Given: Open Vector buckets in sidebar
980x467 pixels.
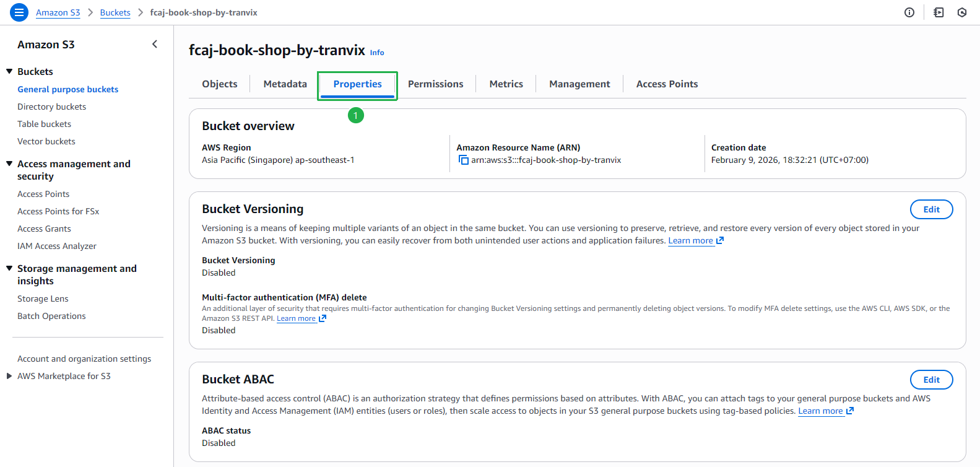Looking at the screenshot, I should click(x=46, y=141).
